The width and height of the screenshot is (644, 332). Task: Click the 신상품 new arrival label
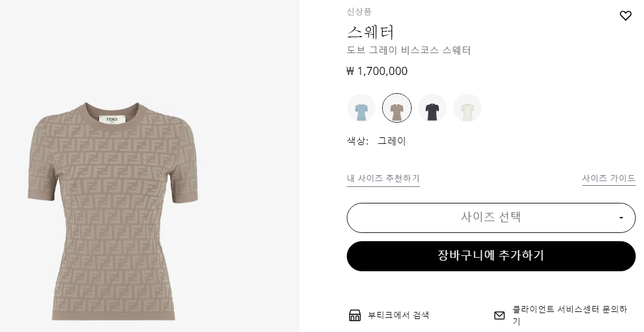pyautogui.click(x=359, y=12)
